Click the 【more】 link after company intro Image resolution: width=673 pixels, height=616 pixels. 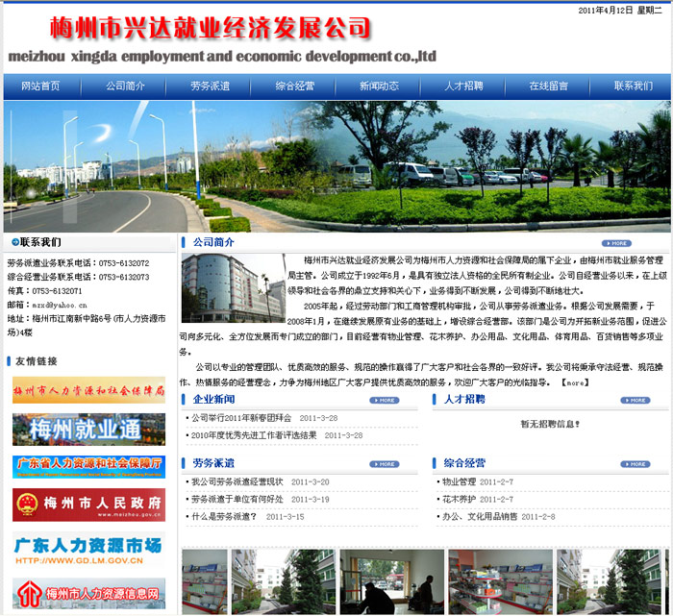[x=574, y=382]
